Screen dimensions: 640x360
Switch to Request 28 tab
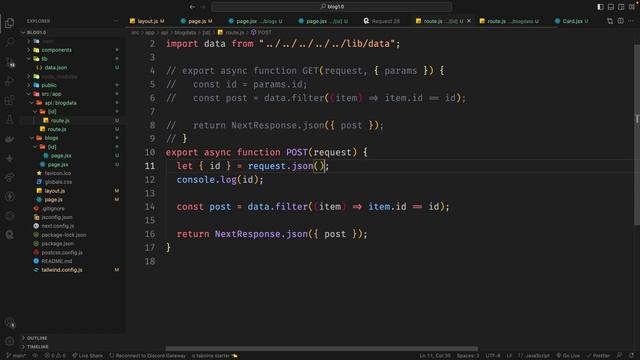pos(382,21)
